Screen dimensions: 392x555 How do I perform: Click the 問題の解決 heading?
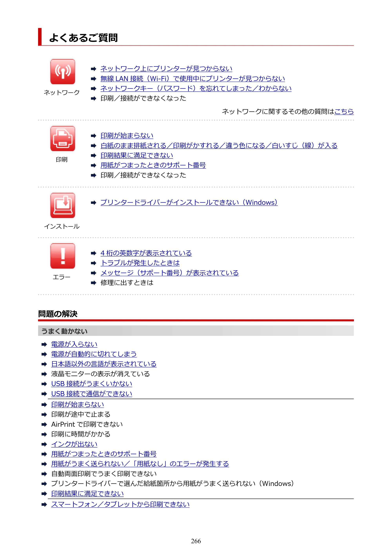(58, 314)
